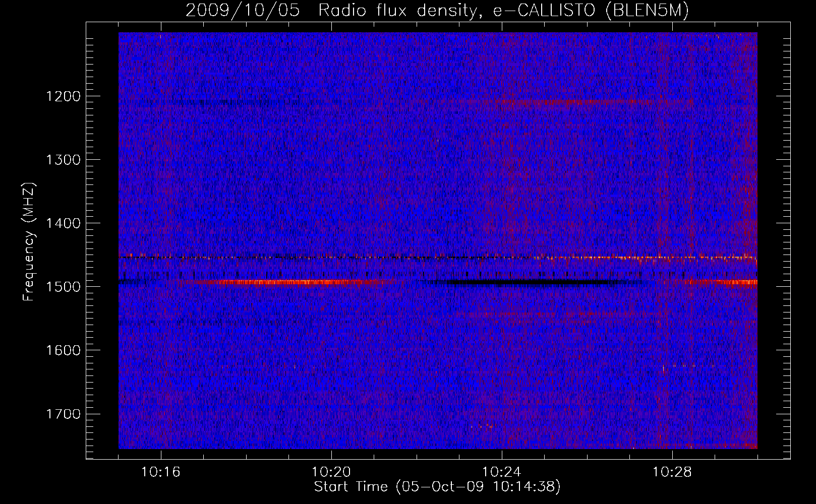Click the 1300 frequency tick label
The image size is (816, 504).
[63, 160]
